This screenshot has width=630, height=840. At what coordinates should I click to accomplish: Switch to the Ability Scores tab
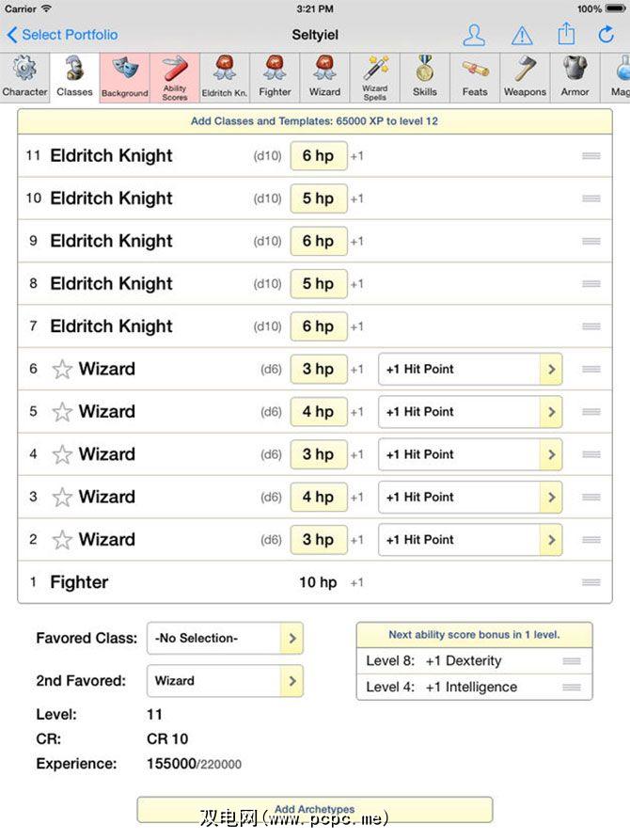(175, 76)
